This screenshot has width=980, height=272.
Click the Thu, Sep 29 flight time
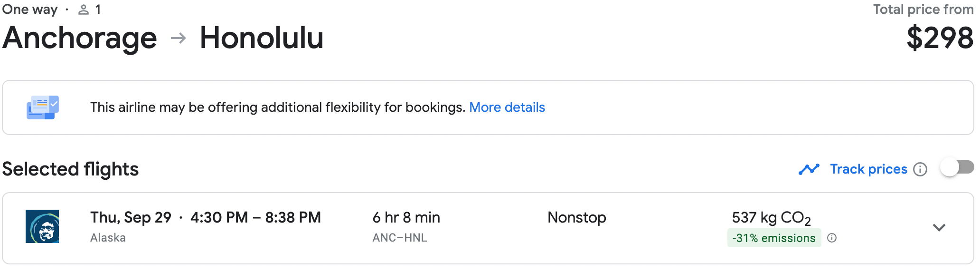(206, 217)
